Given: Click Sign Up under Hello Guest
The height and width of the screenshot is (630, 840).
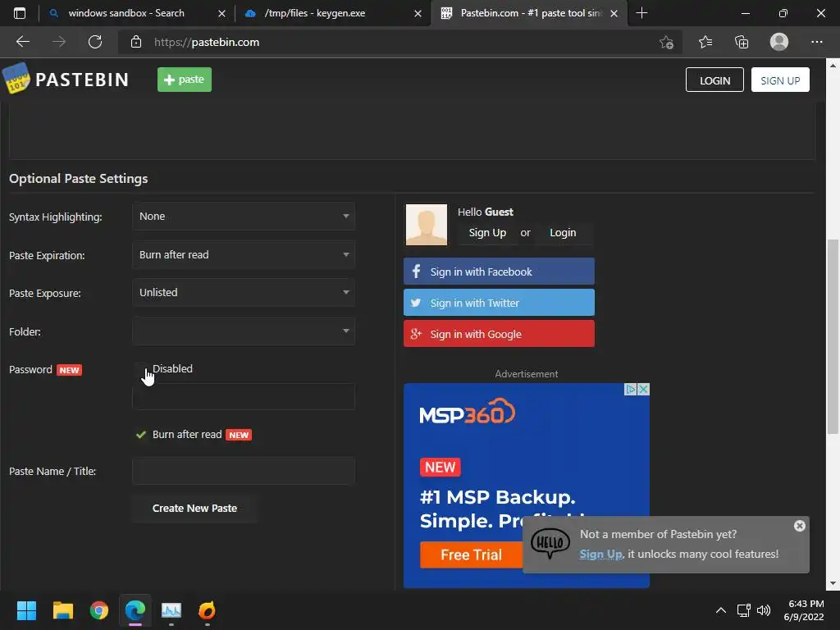Looking at the screenshot, I should 487,233.
